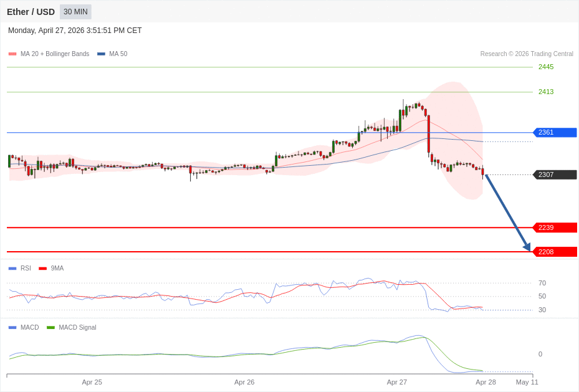Click the Apr 25 date axis label

click(x=92, y=383)
